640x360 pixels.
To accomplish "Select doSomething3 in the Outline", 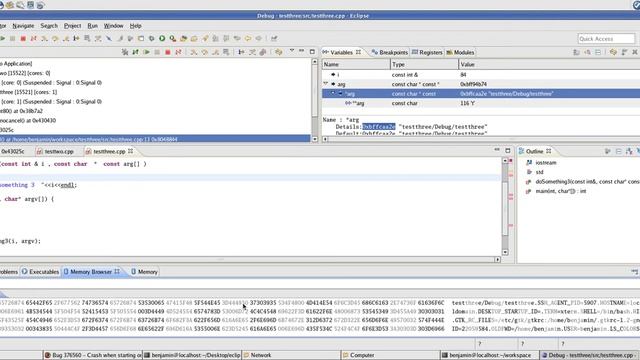I will (x=587, y=182).
